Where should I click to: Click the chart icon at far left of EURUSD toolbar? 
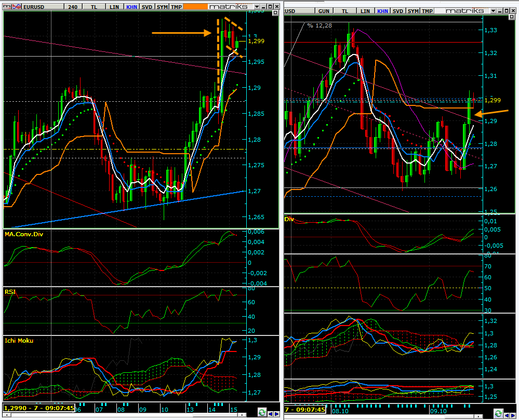click(x=7, y=7)
